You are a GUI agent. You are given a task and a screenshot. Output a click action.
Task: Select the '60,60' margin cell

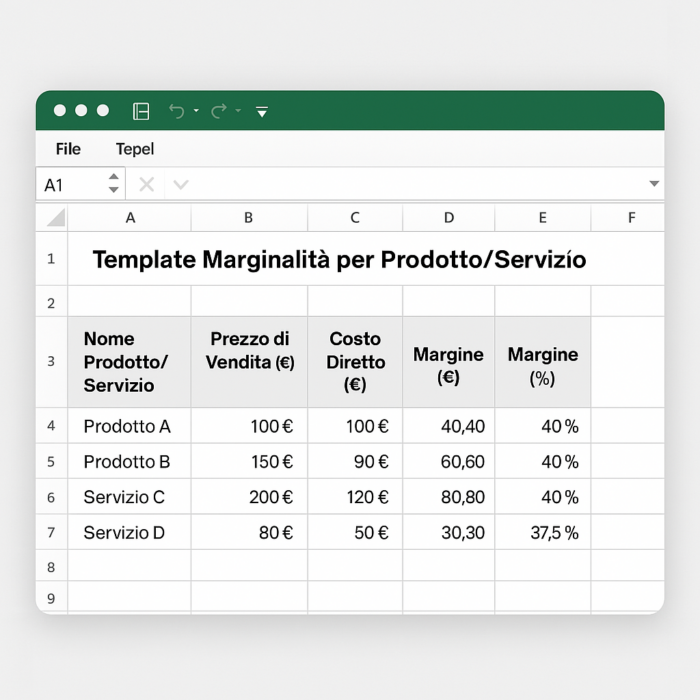(x=449, y=461)
